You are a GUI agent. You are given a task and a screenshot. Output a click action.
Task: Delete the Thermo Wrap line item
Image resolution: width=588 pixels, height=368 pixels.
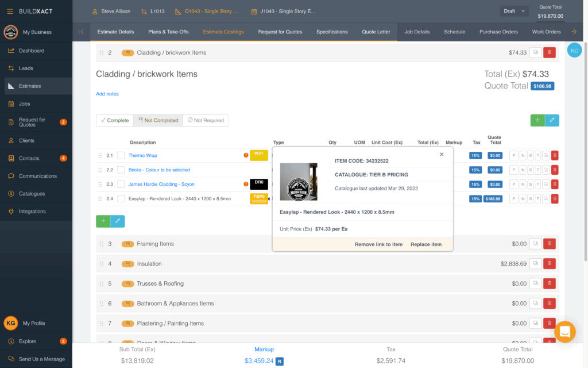(555, 155)
